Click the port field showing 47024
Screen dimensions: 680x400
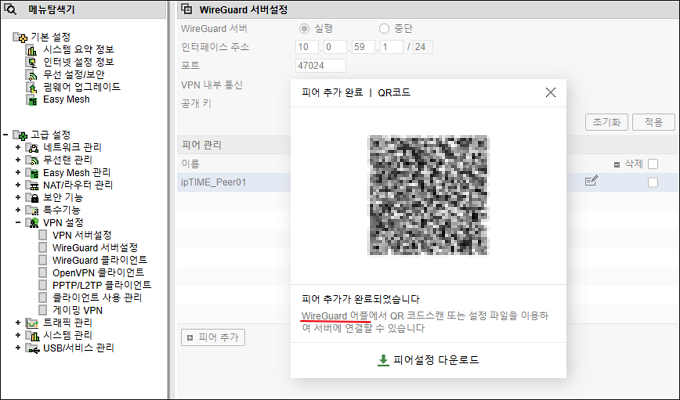tap(320, 66)
